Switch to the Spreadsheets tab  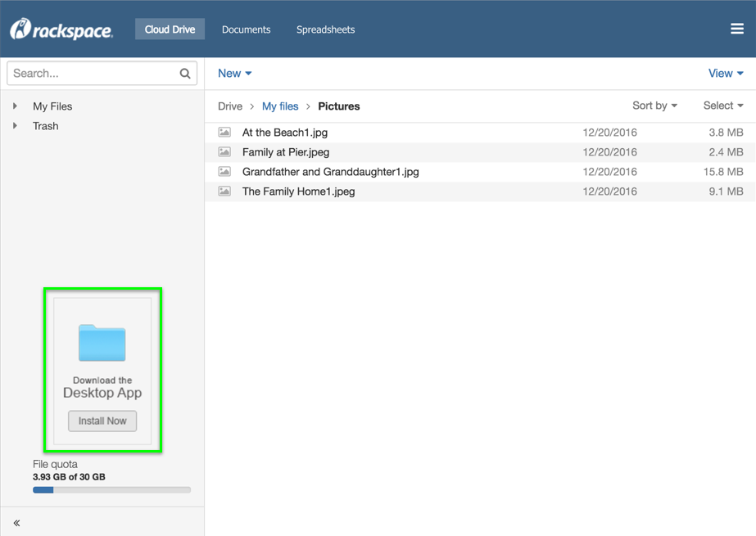[x=325, y=29]
